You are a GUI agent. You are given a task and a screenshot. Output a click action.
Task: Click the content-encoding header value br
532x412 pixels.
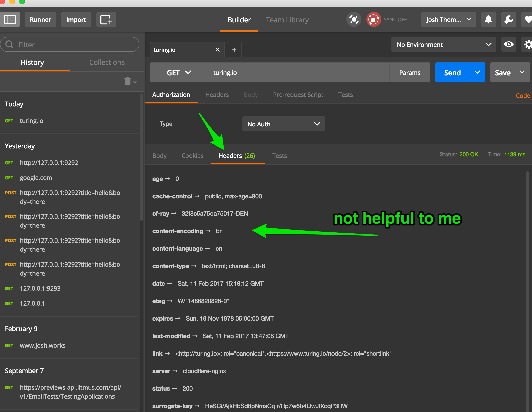tap(219, 231)
